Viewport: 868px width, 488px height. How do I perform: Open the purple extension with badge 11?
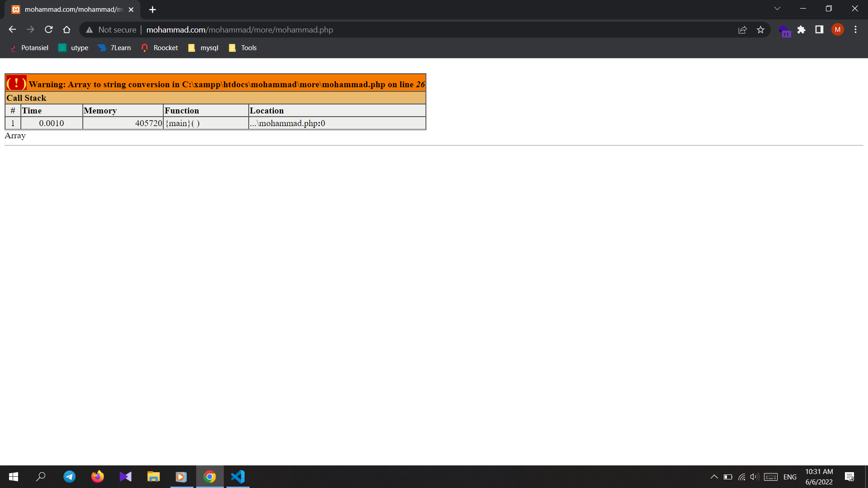coord(784,31)
